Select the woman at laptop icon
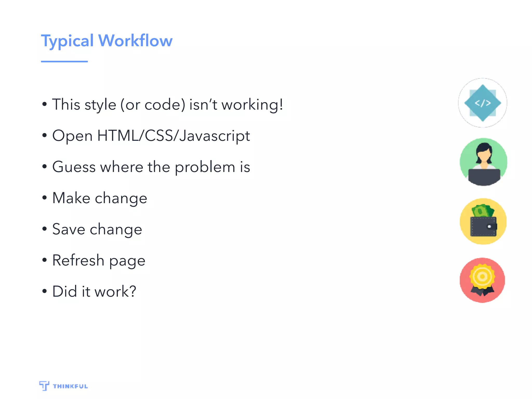532x399 pixels. [x=483, y=162]
